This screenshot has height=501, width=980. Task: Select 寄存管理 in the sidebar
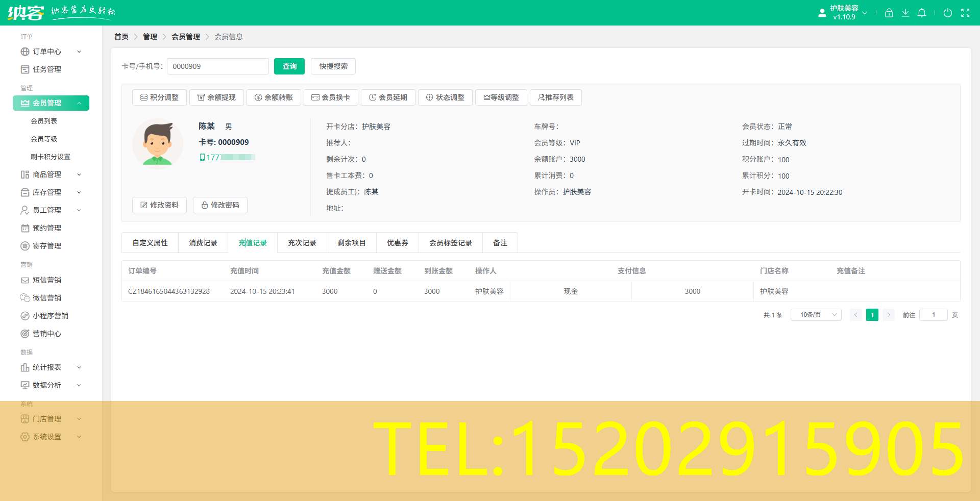(x=46, y=245)
